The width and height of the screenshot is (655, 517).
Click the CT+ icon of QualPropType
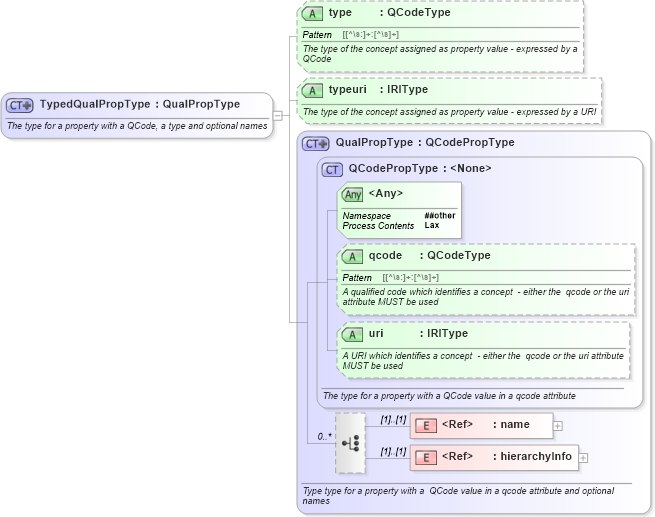[x=316, y=144]
